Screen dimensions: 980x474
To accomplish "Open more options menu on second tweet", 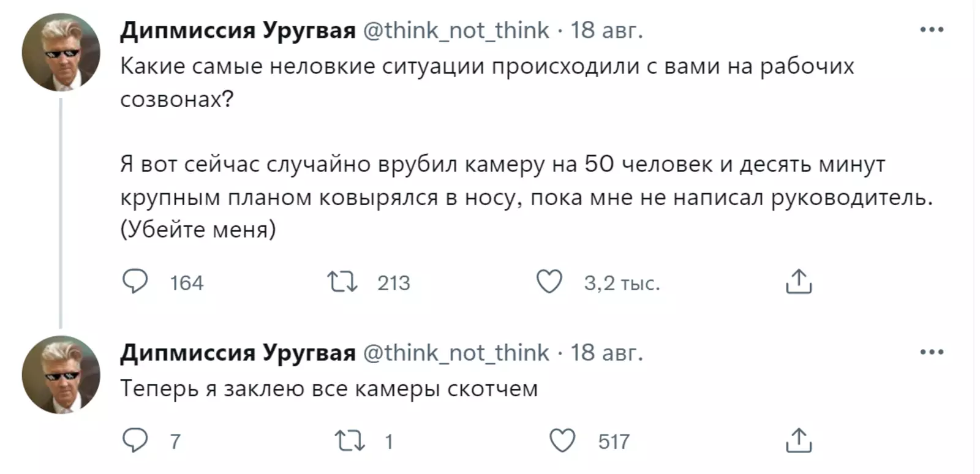I will [932, 352].
